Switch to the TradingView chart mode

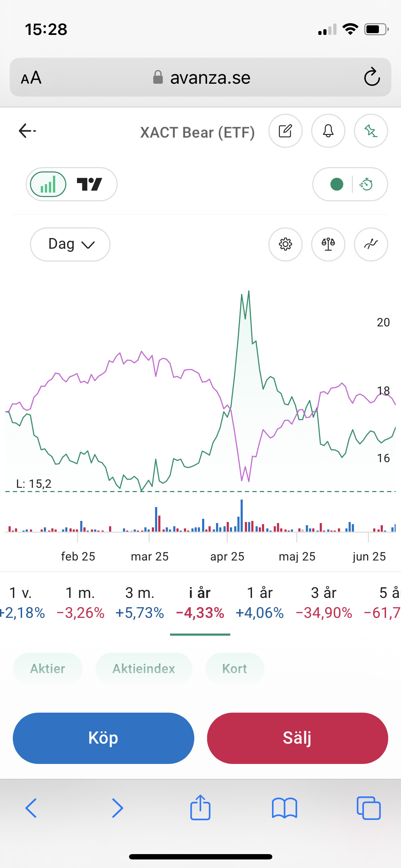90,184
